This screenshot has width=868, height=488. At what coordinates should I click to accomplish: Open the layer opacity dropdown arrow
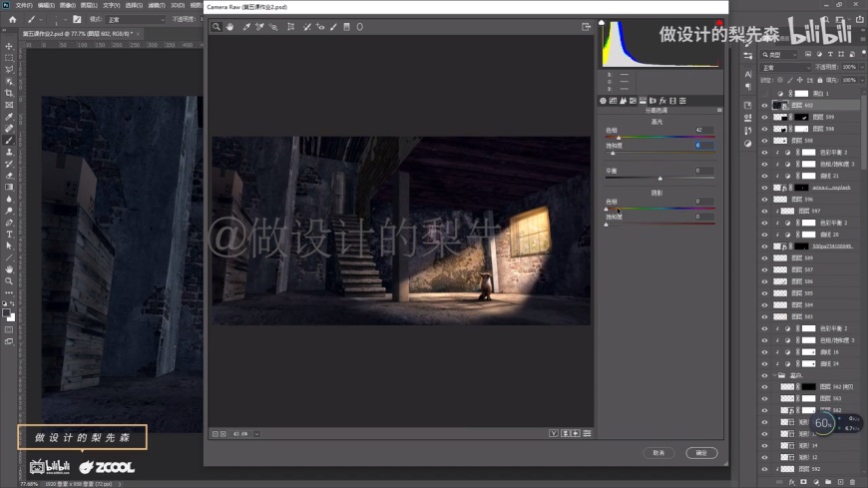862,67
